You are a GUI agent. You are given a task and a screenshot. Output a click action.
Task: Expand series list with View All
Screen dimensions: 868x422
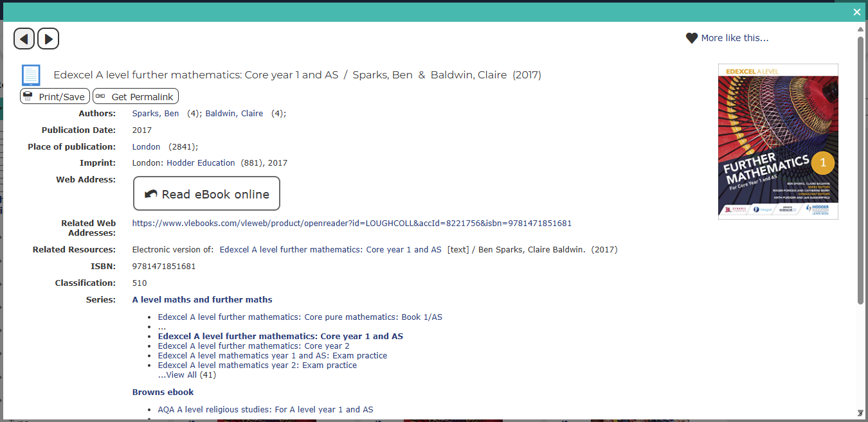click(x=181, y=375)
